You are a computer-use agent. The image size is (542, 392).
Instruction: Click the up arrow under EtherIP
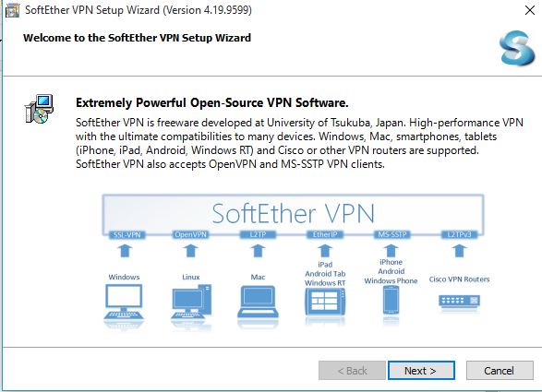click(x=325, y=251)
